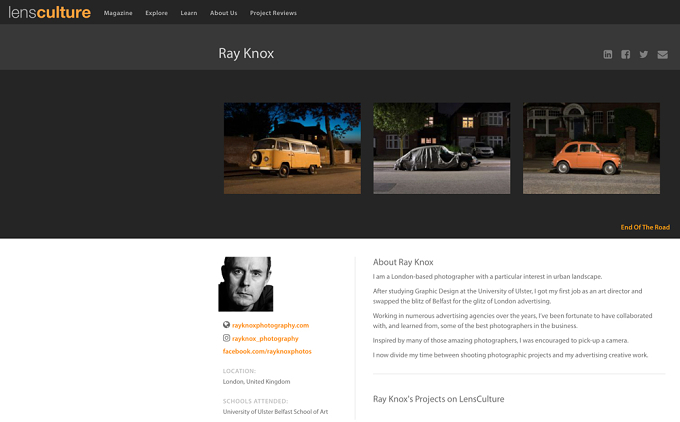Image resolution: width=680 pixels, height=422 pixels.
Task: Open rayknox_photography Instagram link
Action: 265,339
